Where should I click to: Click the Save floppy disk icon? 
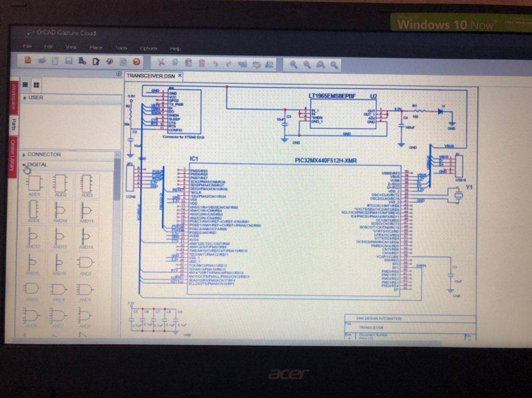[69, 61]
